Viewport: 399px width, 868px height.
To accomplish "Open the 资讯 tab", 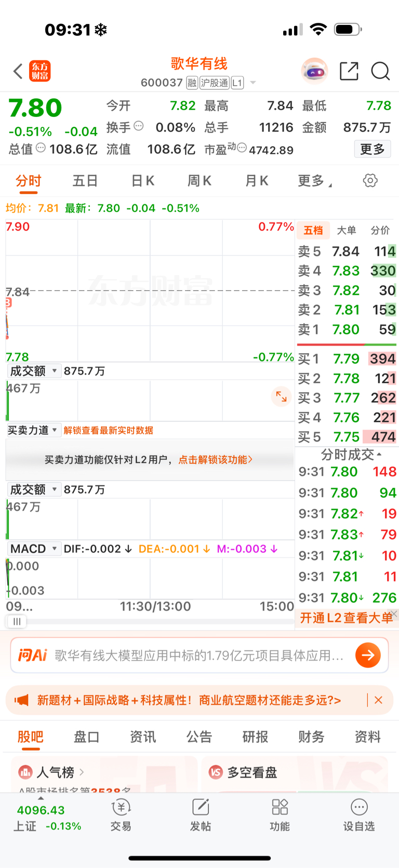I will coord(143,737).
